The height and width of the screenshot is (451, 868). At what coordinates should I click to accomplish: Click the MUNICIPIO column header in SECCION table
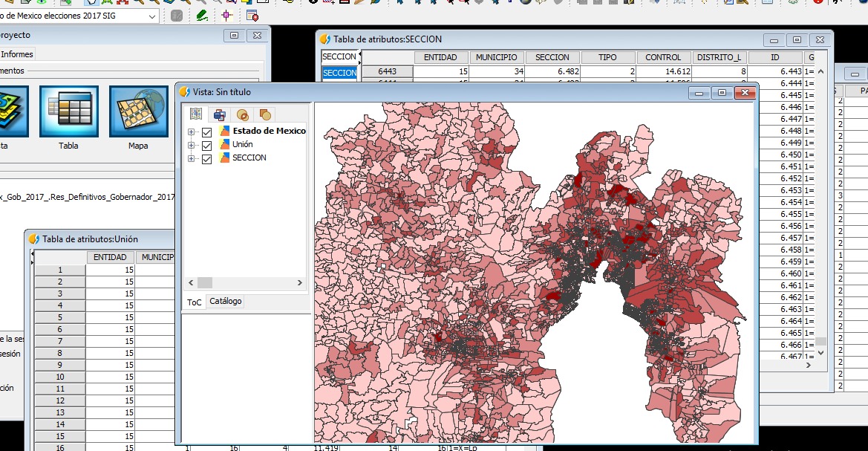pos(497,57)
